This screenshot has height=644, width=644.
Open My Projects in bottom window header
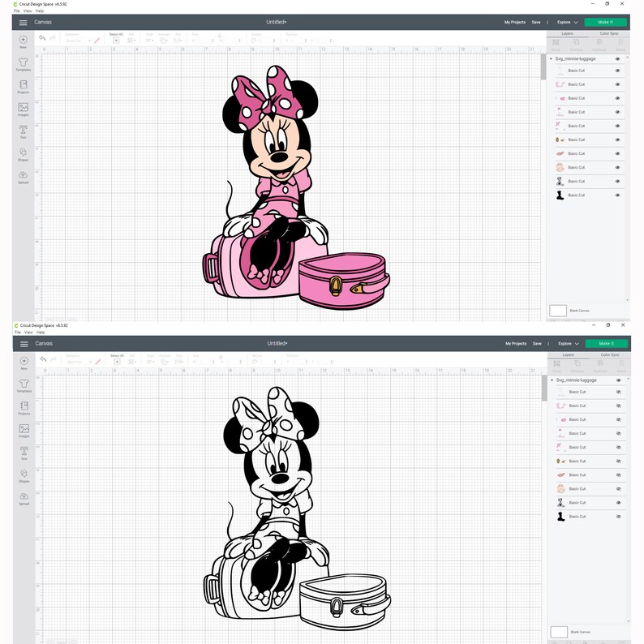pyautogui.click(x=516, y=343)
